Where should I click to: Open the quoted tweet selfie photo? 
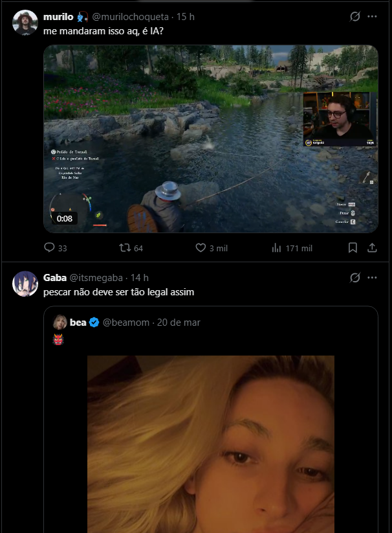211,444
